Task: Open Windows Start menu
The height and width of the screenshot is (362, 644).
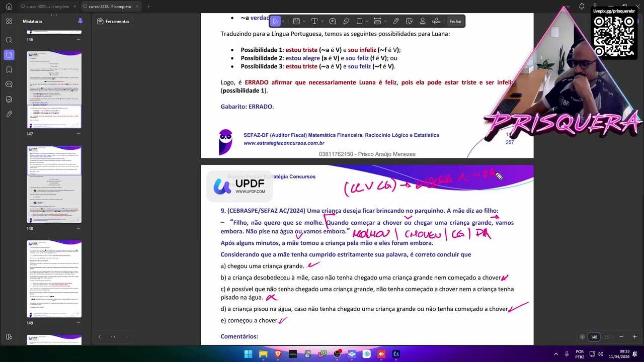Action: coord(248,354)
